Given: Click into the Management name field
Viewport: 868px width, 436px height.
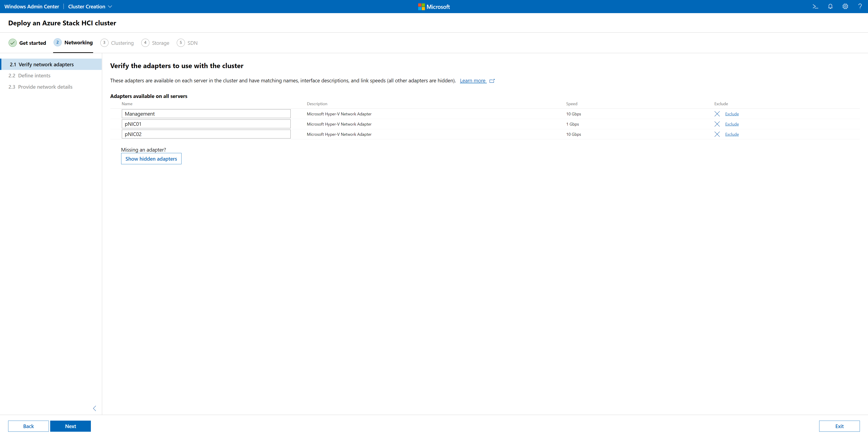Looking at the screenshot, I should point(206,114).
